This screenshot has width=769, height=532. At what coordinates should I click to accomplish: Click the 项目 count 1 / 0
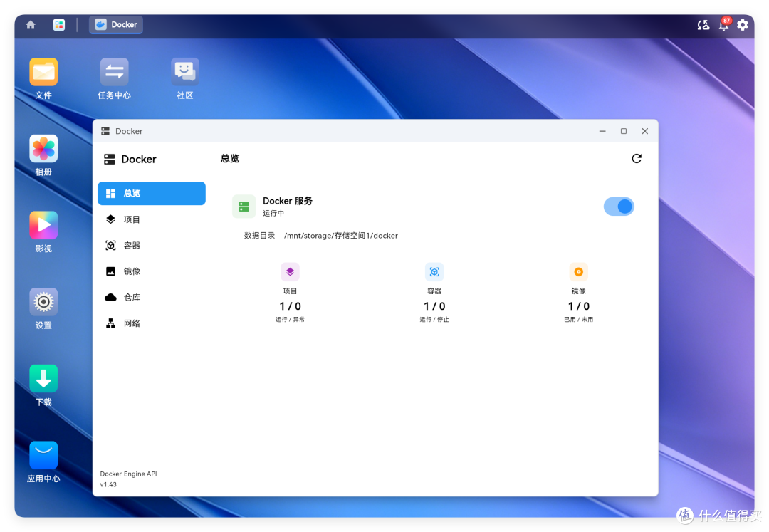click(x=290, y=306)
